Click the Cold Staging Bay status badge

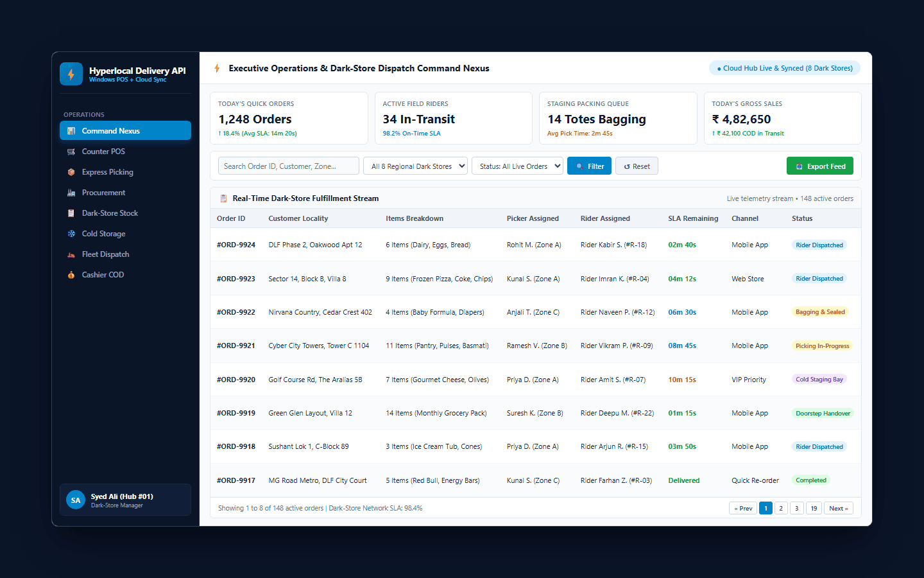pyautogui.click(x=819, y=380)
